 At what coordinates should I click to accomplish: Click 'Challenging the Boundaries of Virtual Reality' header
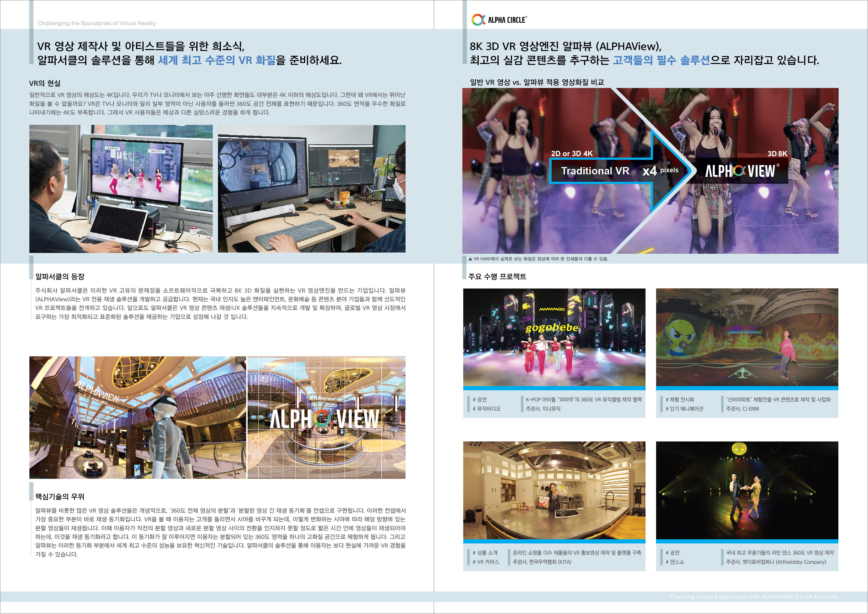click(97, 23)
